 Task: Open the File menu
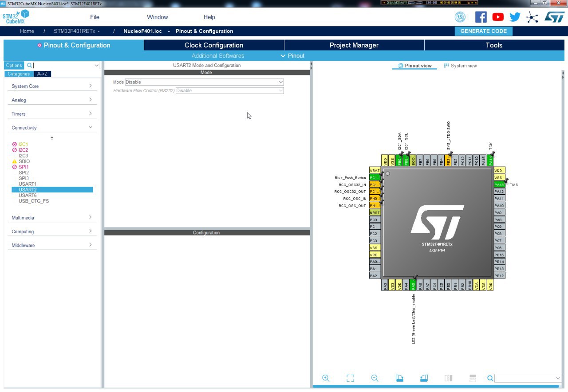coord(95,17)
